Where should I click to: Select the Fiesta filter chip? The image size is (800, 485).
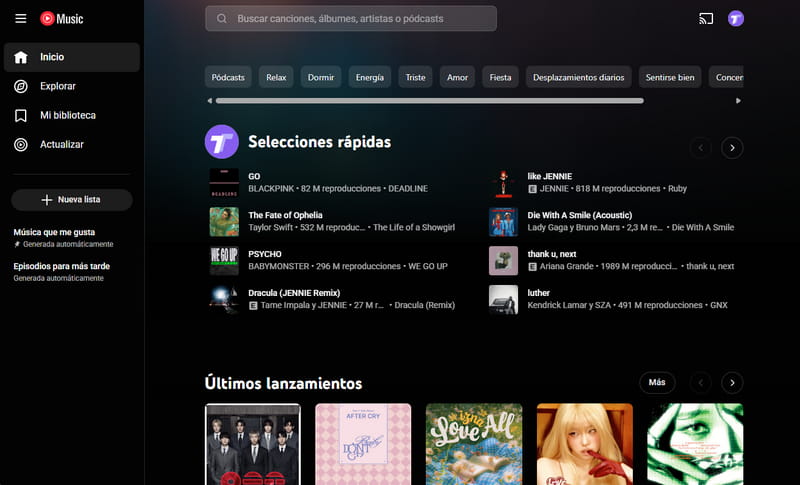[501, 77]
